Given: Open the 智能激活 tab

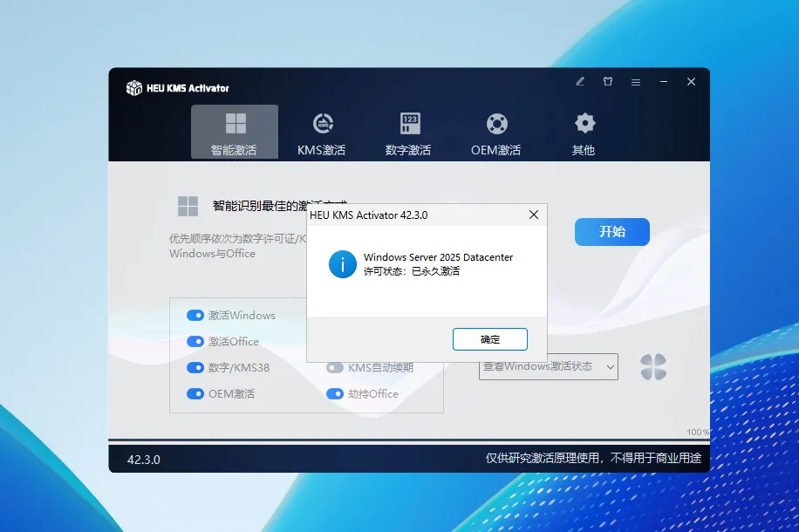Looking at the screenshot, I should (x=235, y=132).
